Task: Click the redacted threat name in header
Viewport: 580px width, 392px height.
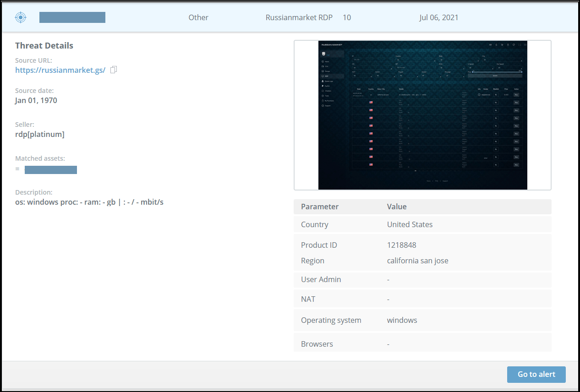Action: [72, 17]
